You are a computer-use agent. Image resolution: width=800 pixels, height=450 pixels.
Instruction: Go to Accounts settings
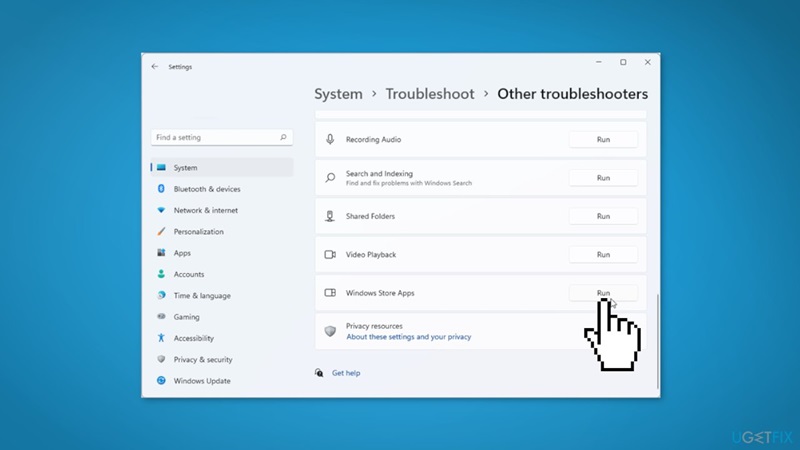click(x=188, y=274)
